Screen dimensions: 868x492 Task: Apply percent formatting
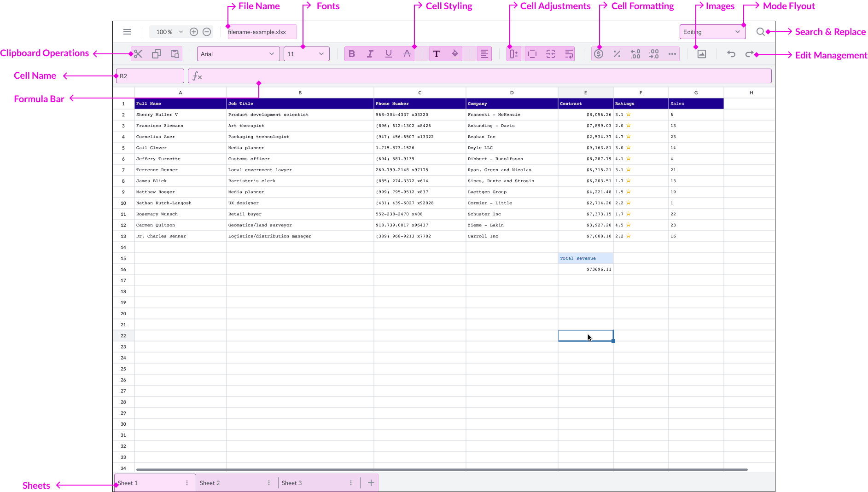click(617, 54)
